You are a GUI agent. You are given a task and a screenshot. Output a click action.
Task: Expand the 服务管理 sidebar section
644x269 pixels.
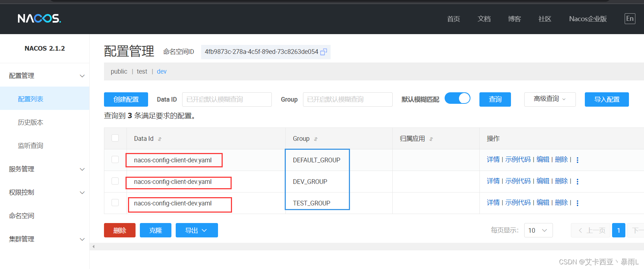(x=45, y=169)
